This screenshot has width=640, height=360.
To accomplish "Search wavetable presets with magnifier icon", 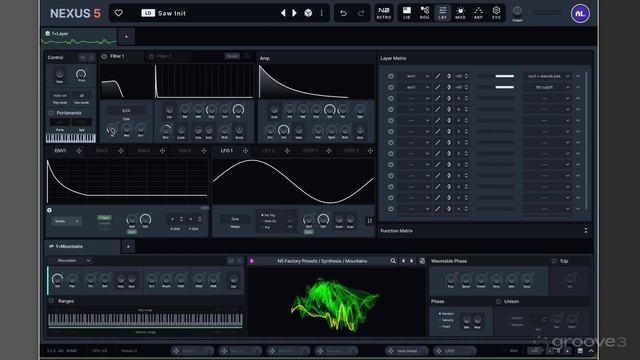I will click(x=393, y=261).
